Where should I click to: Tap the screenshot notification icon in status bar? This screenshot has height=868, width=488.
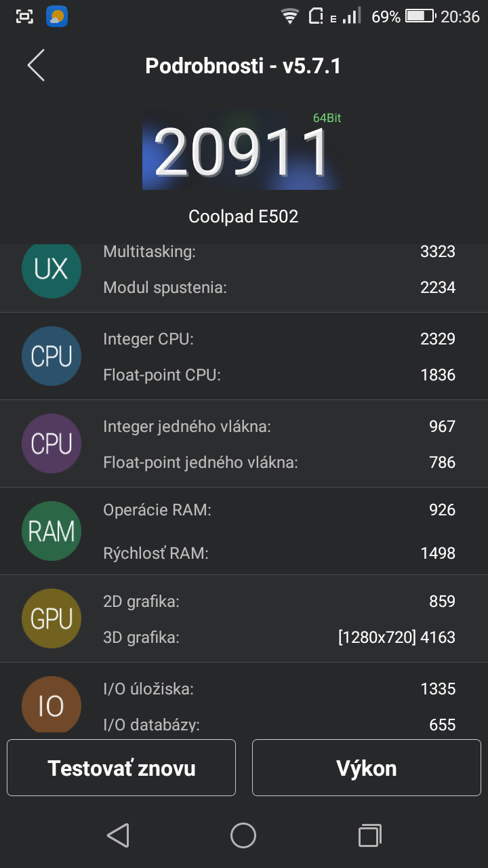[24, 16]
